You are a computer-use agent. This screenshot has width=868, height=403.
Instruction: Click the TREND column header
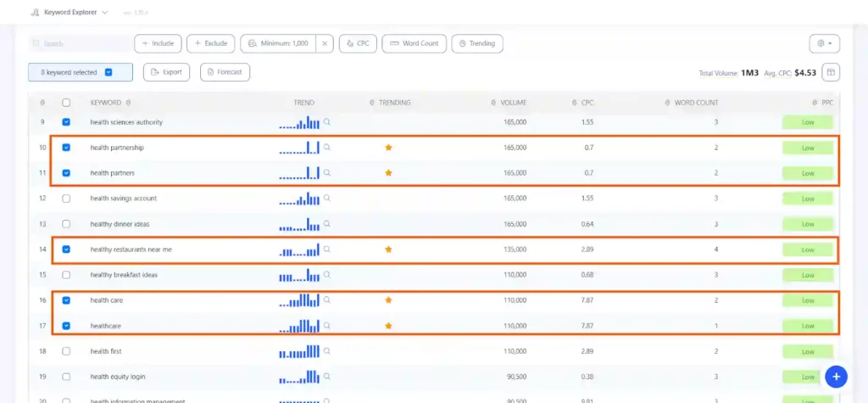click(304, 103)
